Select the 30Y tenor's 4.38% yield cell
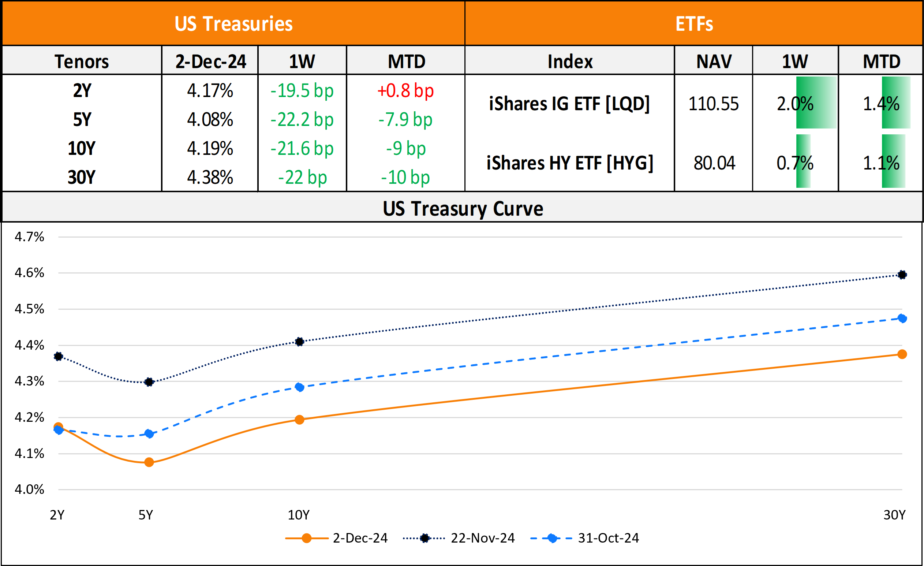 pos(210,178)
